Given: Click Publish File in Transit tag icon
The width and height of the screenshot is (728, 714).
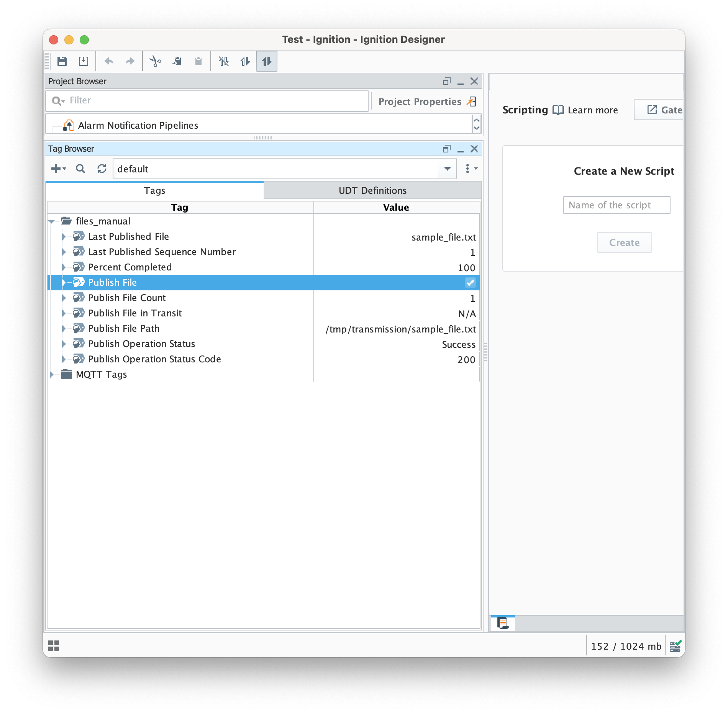Looking at the screenshot, I should pyautogui.click(x=79, y=313).
